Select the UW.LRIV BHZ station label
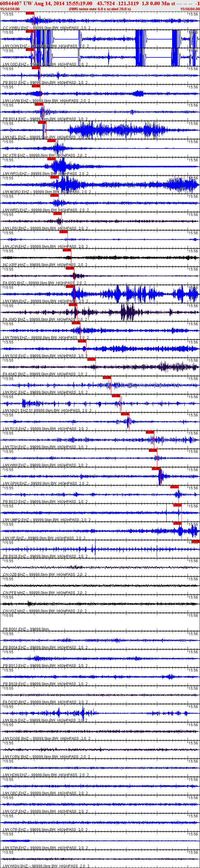Viewport: 200px width, 868px height. click(x=45, y=228)
